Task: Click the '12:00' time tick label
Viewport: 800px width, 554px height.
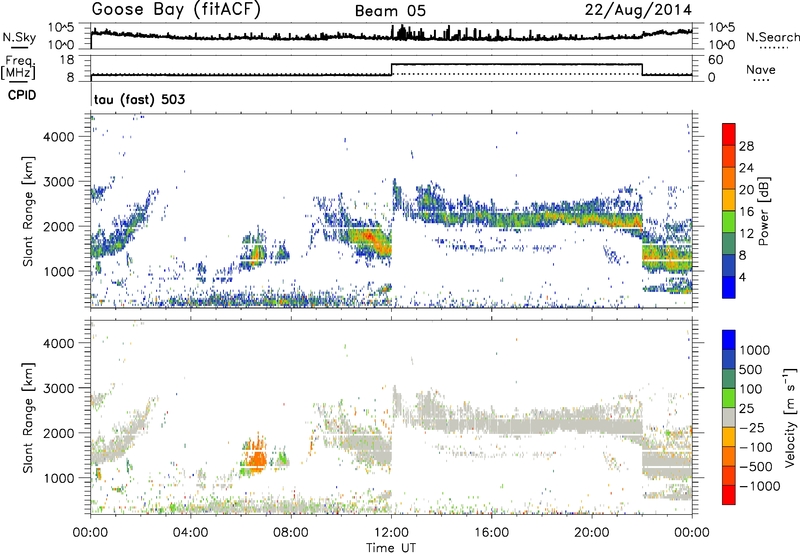Action: point(391,533)
